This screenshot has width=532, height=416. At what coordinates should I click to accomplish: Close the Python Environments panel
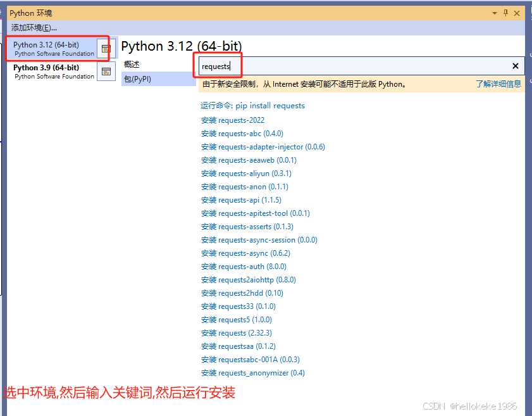tap(517, 13)
